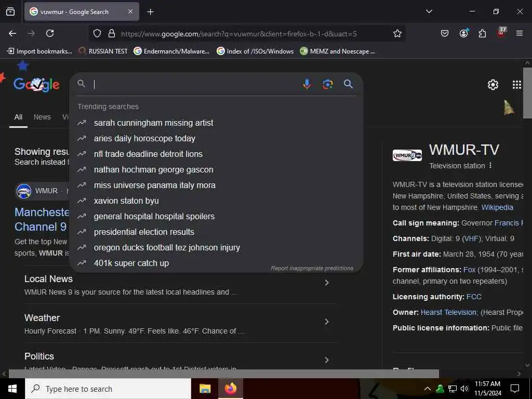Open the three-dot menu beside Television station
The image size is (532, 399).
click(490, 166)
